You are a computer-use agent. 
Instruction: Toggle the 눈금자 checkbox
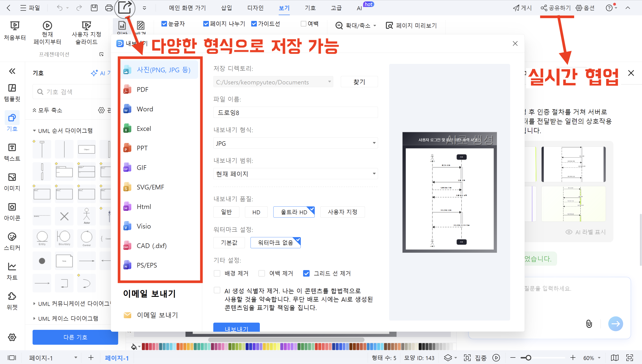(x=164, y=24)
